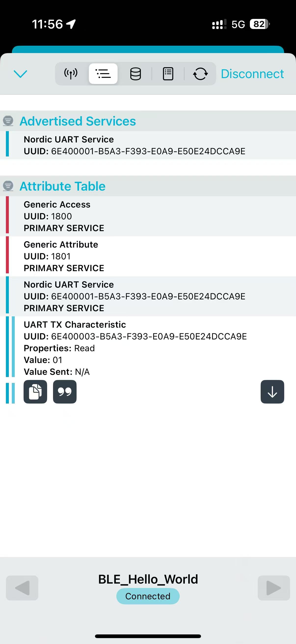Open the database cylinder view
This screenshot has width=296, height=644.
pyautogui.click(x=135, y=74)
